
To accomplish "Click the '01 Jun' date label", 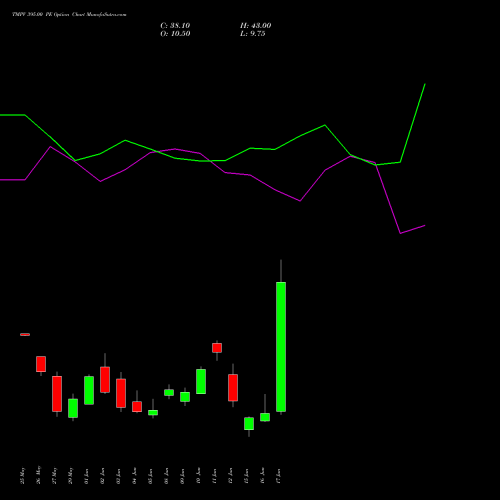I will 87,476.
